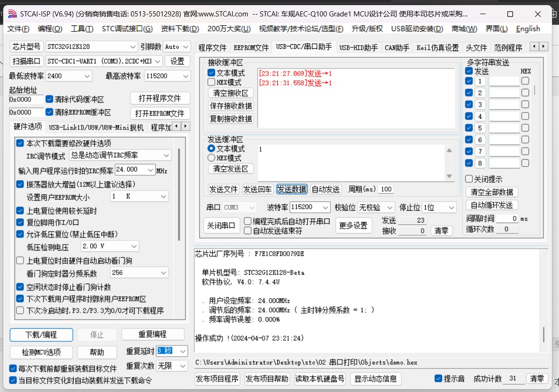Open IRC frequency 24.000 dropdown
559x392 pixels.
(135, 170)
